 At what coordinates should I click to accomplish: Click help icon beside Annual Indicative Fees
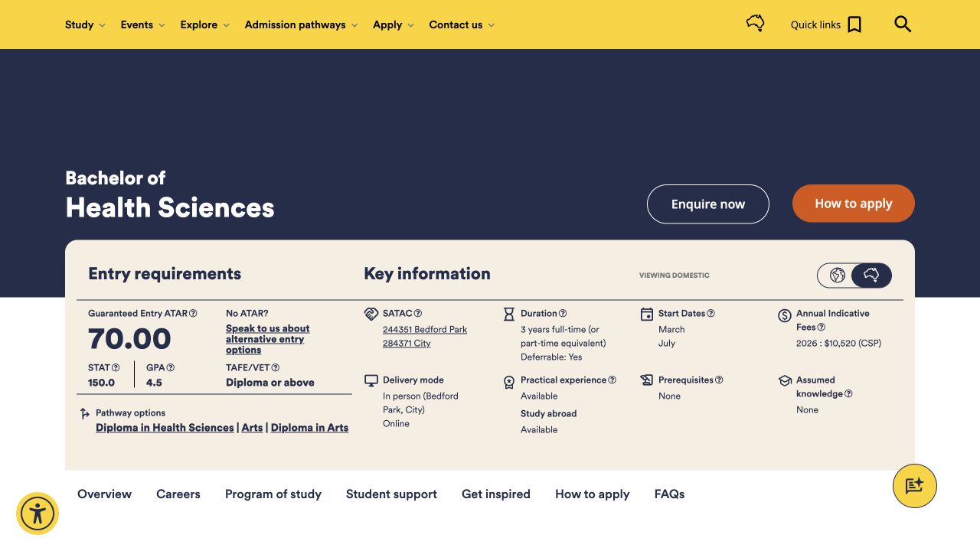pos(822,327)
